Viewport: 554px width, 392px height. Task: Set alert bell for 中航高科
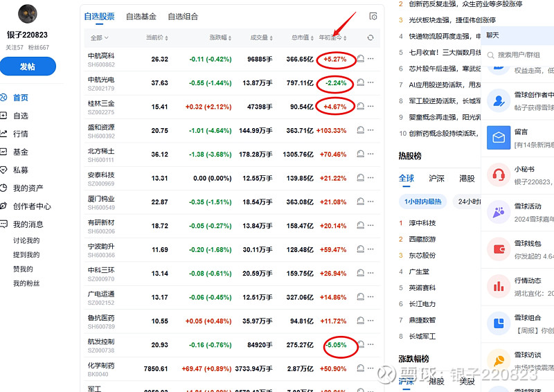point(360,59)
